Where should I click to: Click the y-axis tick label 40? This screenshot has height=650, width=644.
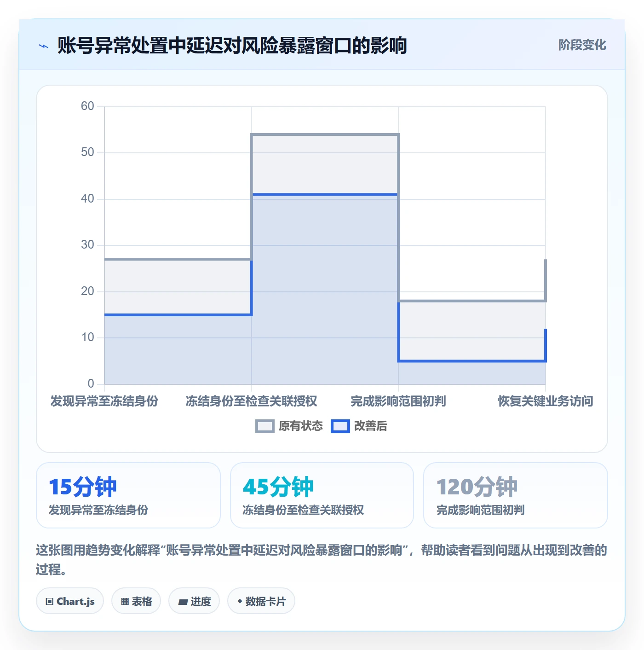[x=87, y=199]
